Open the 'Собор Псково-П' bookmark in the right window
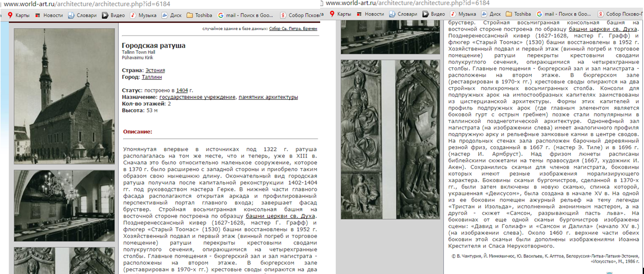Viewport: 644px width, 274px height. 621,14
